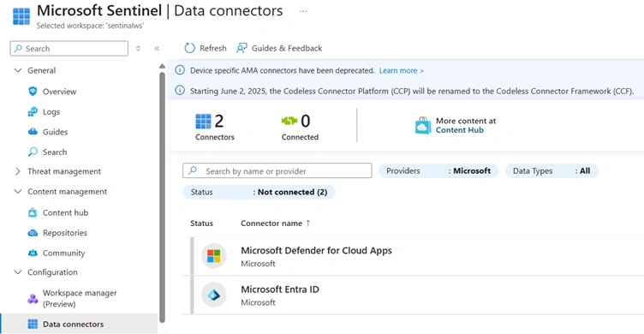Open Guides in the sidebar
644x334 pixels.
click(x=55, y=132)
